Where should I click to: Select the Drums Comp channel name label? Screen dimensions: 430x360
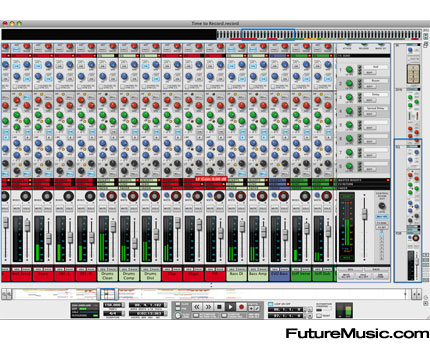point(129,275)
